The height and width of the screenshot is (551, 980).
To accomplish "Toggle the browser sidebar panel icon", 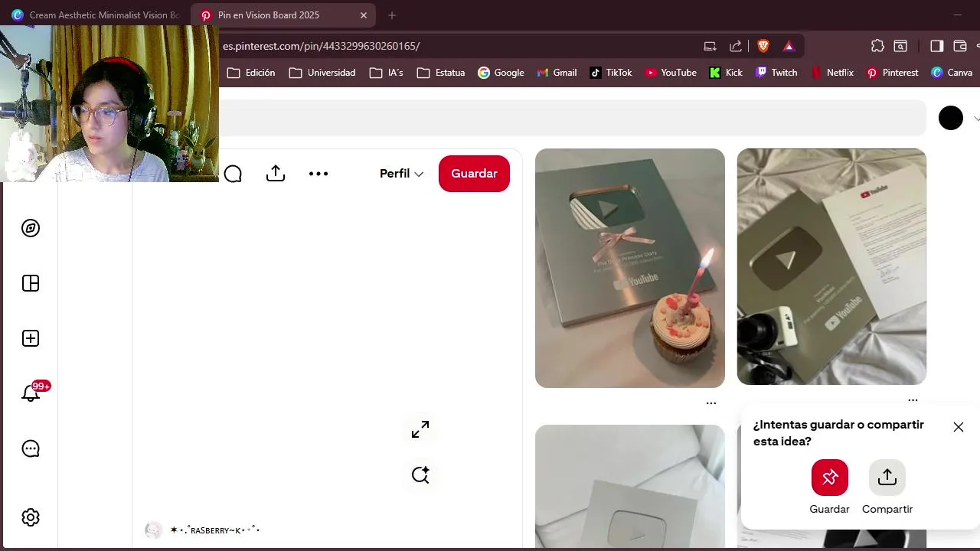I will 936,46.
